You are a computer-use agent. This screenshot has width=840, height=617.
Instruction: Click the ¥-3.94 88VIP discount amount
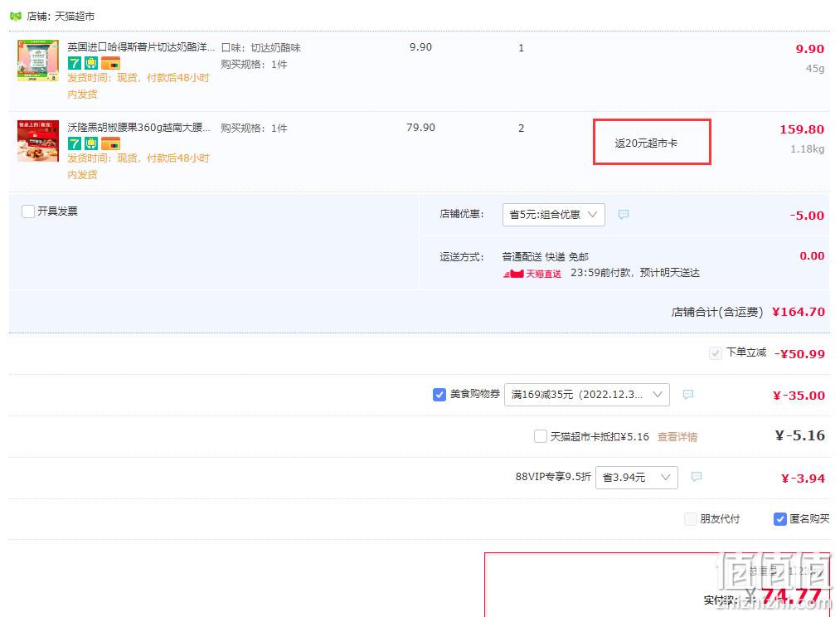[x=803, y=479]
